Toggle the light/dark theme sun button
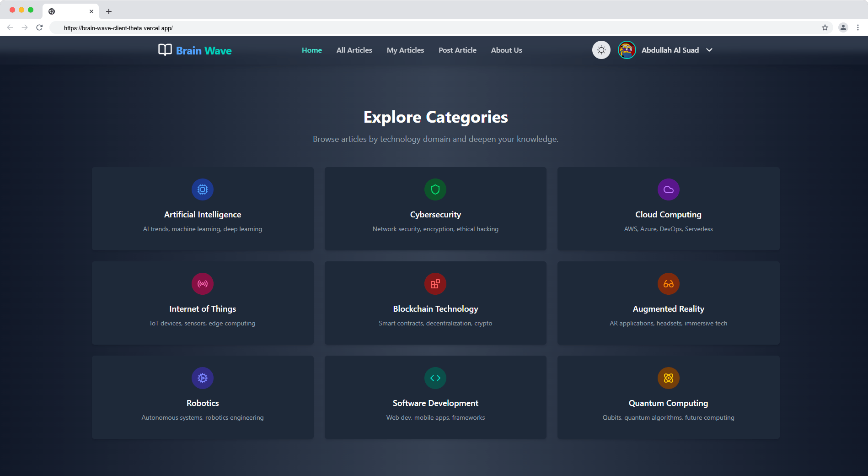This screenshot has width=868, height=476. [601, 50]
